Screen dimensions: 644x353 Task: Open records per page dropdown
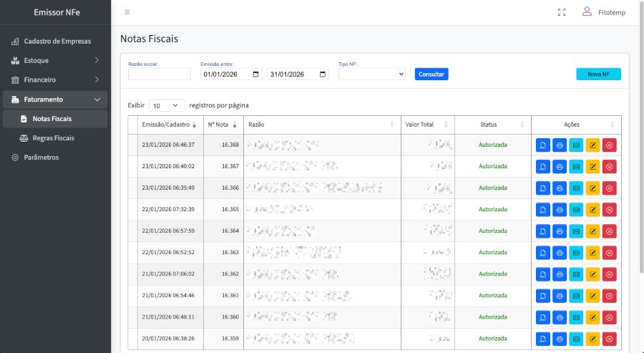click(166, 105)
